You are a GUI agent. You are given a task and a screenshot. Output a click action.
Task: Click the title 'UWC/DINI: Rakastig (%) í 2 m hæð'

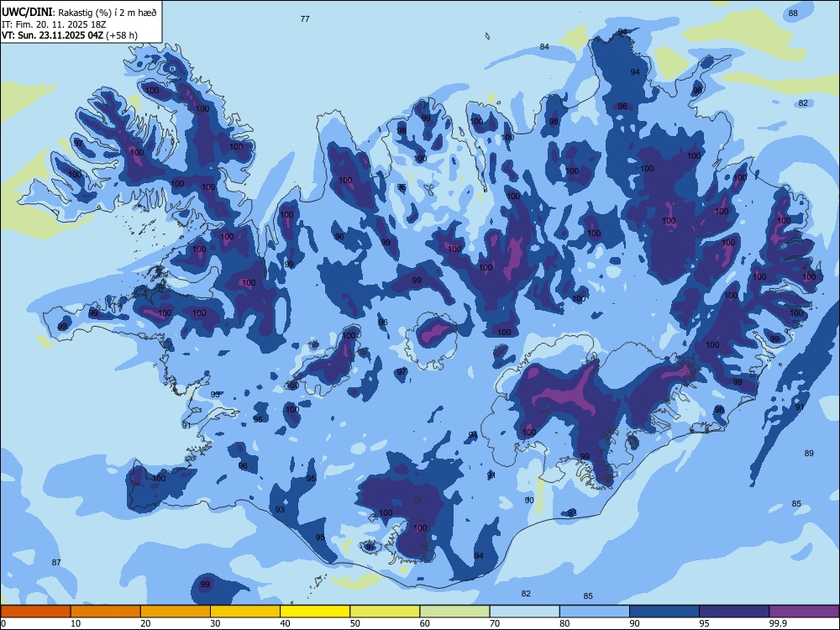79,13
